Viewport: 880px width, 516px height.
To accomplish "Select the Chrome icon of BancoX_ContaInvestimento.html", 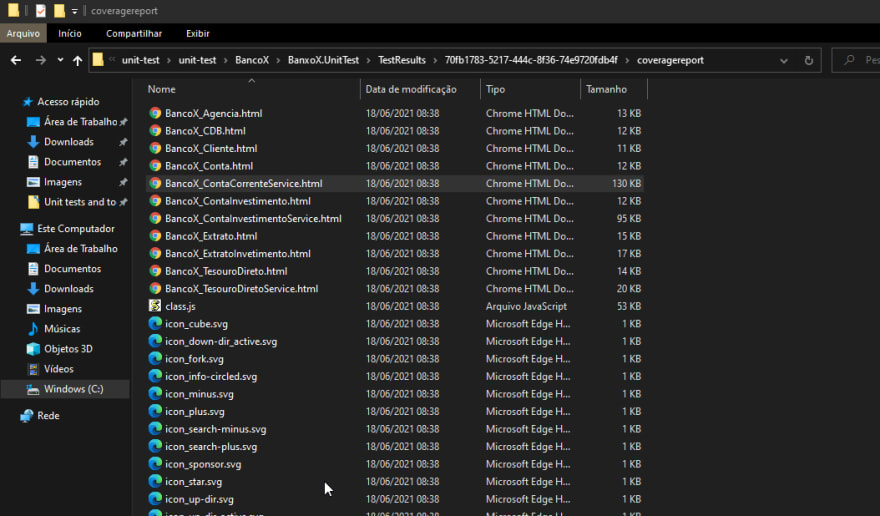I will click(x=155, y=201).
